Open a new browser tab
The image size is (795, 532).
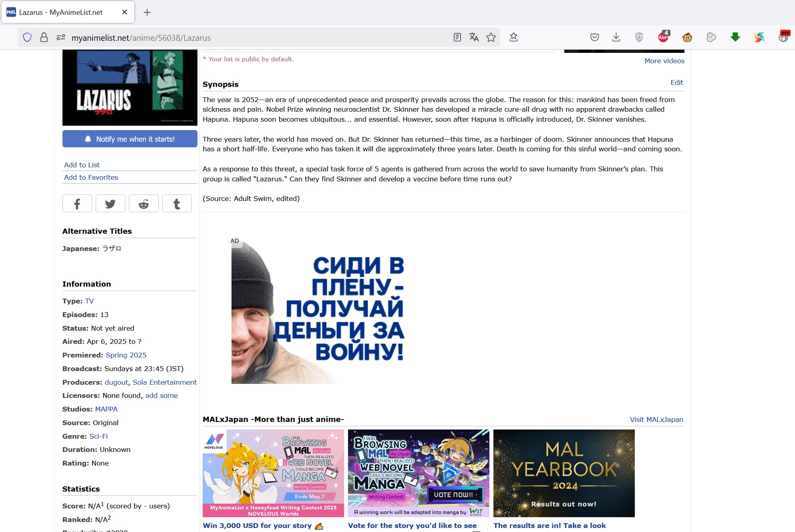tap(147, 12)
